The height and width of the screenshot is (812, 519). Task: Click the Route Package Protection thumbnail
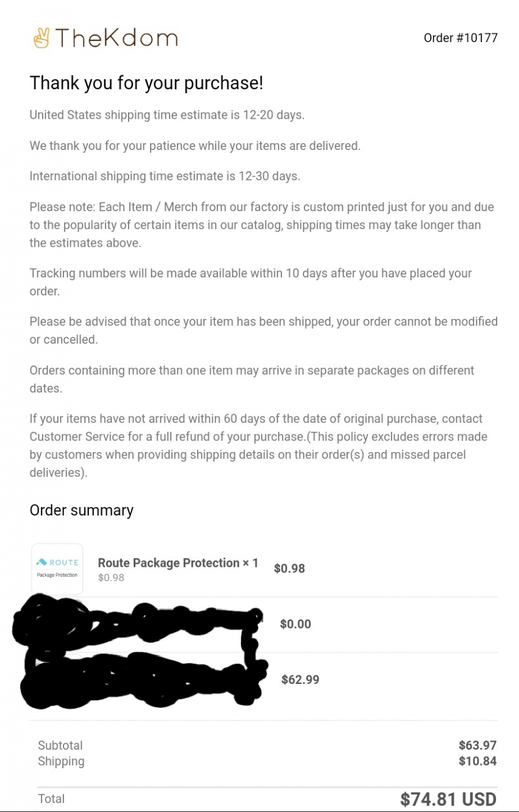point(57,569)
